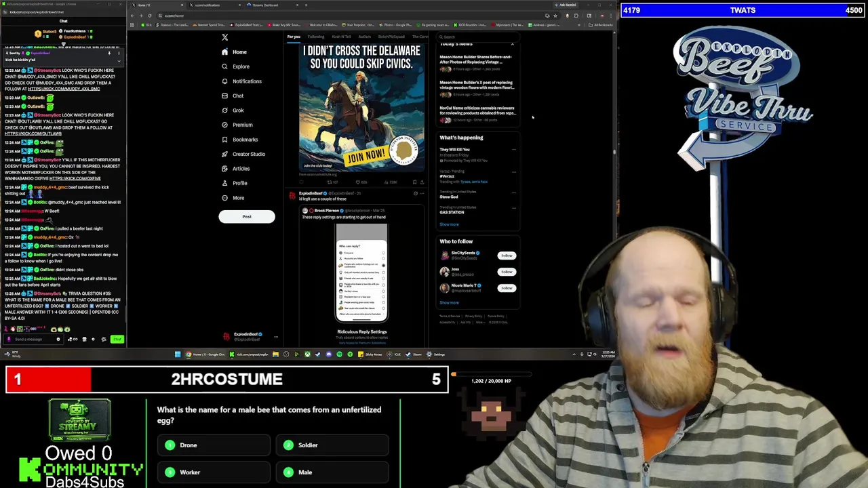Open Grok in X sidebar

[x=232, y=110]
